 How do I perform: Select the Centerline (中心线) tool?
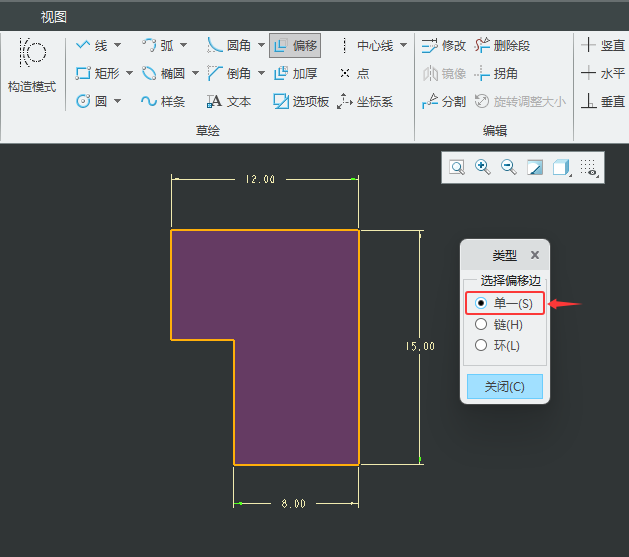click(367, 45)
